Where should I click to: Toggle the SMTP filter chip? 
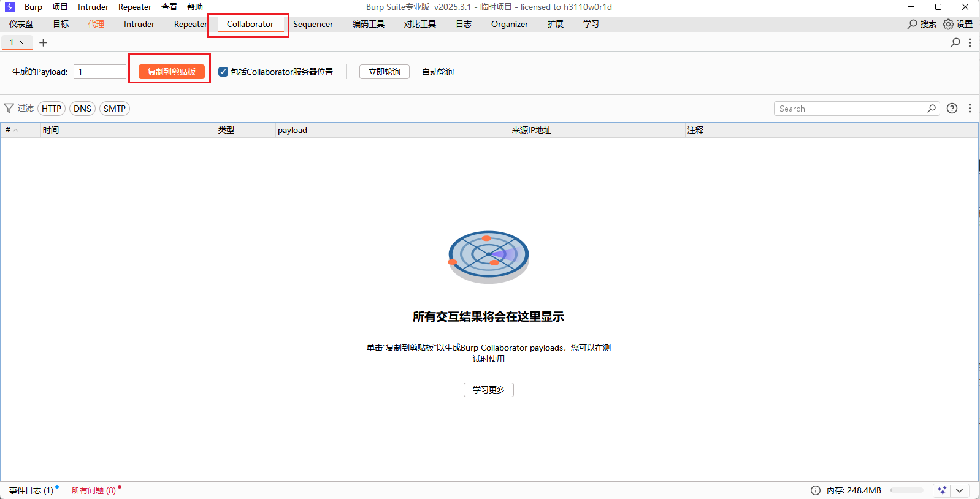tap(115, 109)
